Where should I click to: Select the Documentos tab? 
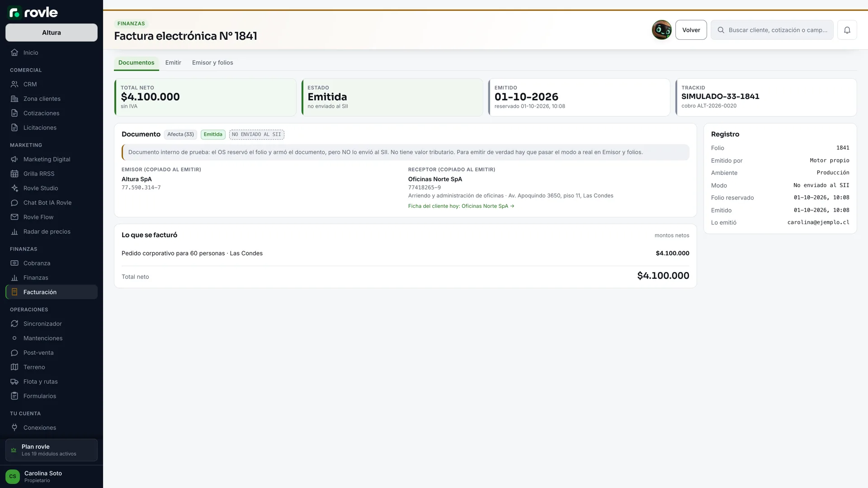pos(136,62)
